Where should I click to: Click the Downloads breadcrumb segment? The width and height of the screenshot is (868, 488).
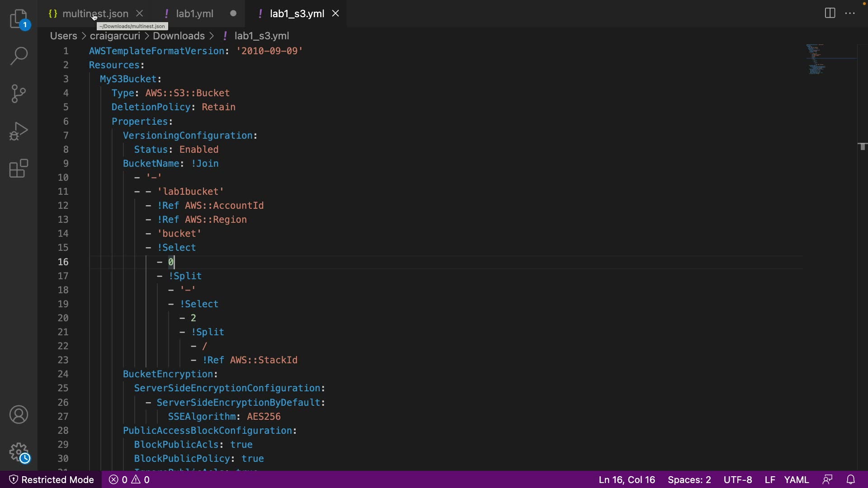[179, 36]
